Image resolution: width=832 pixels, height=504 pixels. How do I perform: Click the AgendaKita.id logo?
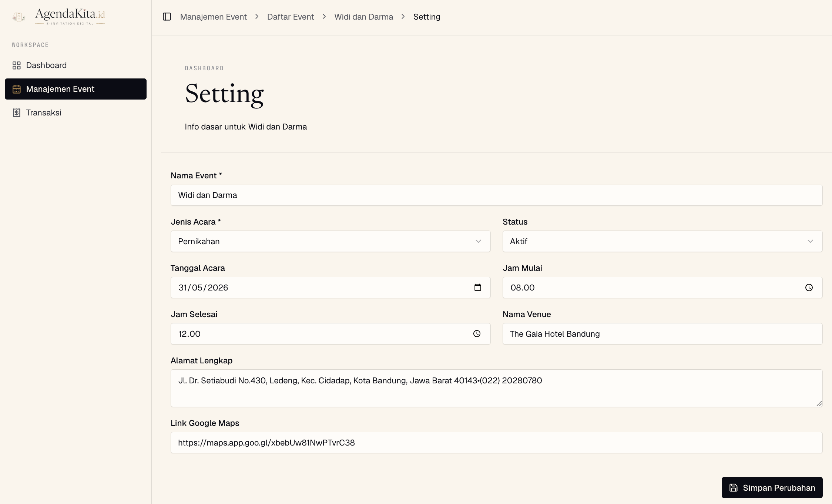(58, 17)
